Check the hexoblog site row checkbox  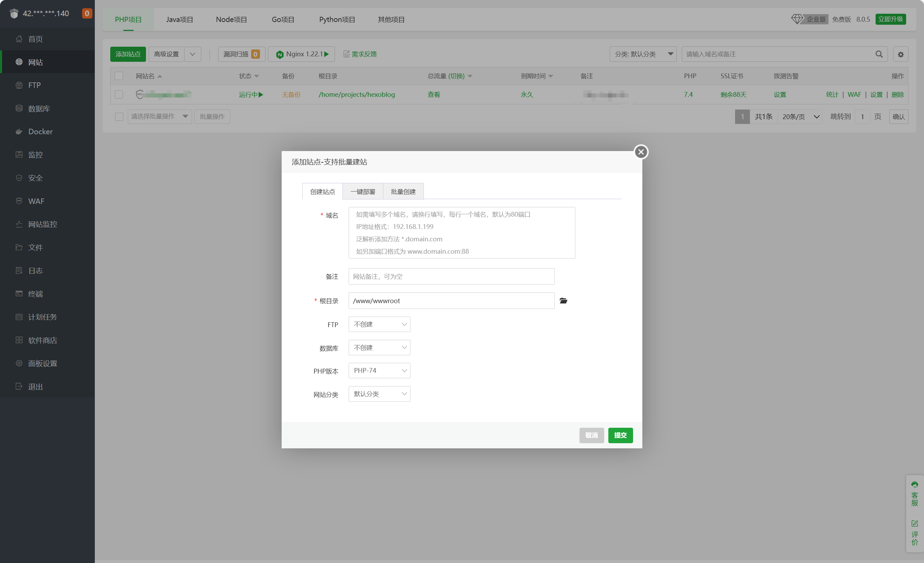click(x=119, y=94)
